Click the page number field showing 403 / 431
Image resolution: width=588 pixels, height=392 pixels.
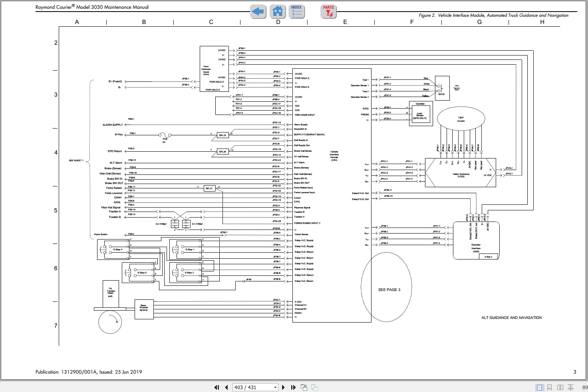252,387
